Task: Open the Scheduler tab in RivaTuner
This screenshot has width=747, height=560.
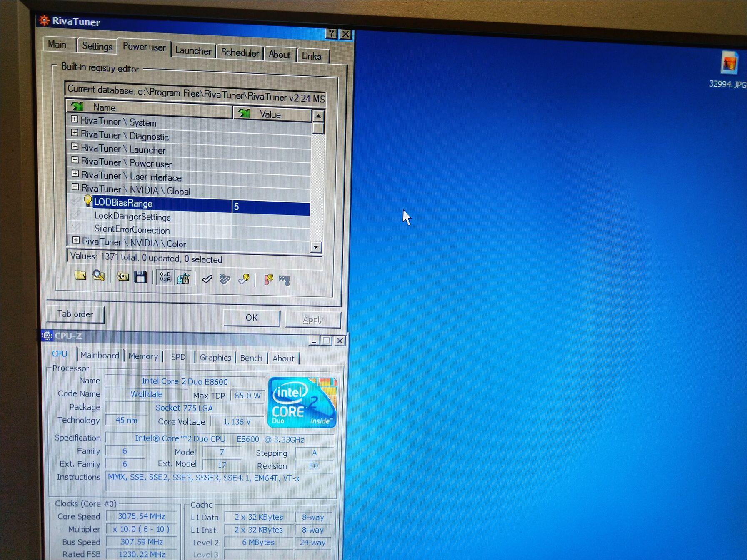Action: [240, 53]
